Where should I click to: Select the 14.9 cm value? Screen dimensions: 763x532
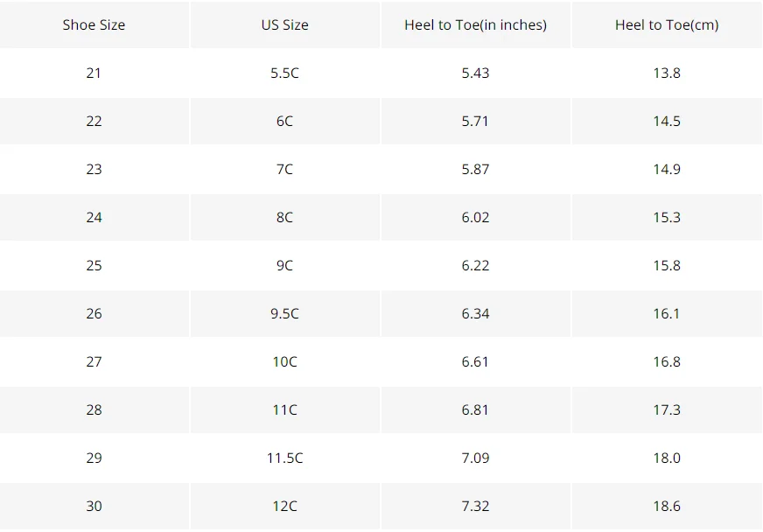667,170
